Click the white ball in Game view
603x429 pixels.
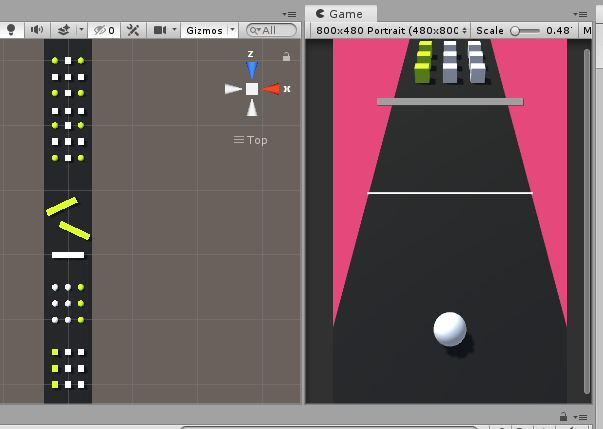tap(450, 329)
